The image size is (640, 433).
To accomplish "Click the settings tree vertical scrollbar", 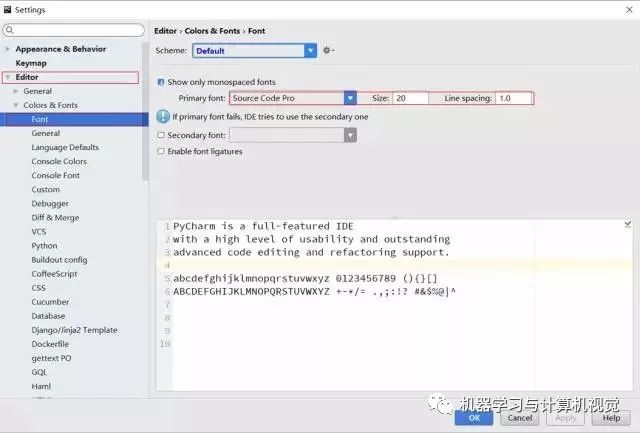I will pyautogui.click(x=145, y=111).
